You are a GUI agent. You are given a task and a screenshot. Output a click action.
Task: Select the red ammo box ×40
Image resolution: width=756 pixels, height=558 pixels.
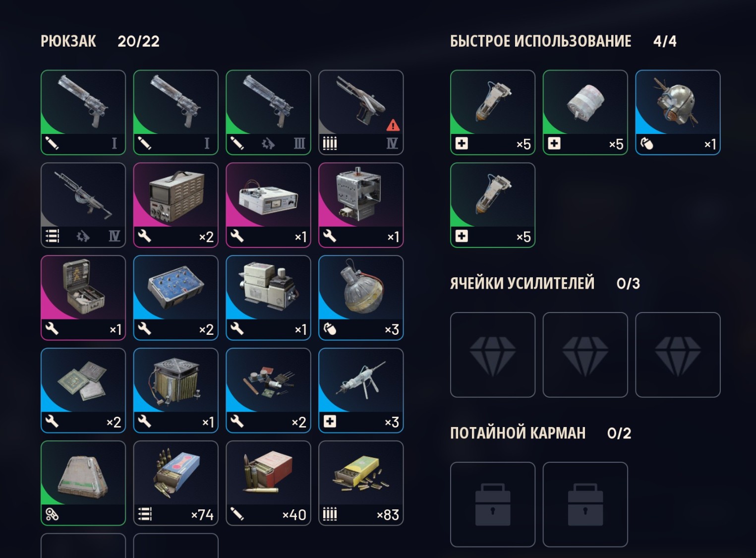tap(268, 483)
